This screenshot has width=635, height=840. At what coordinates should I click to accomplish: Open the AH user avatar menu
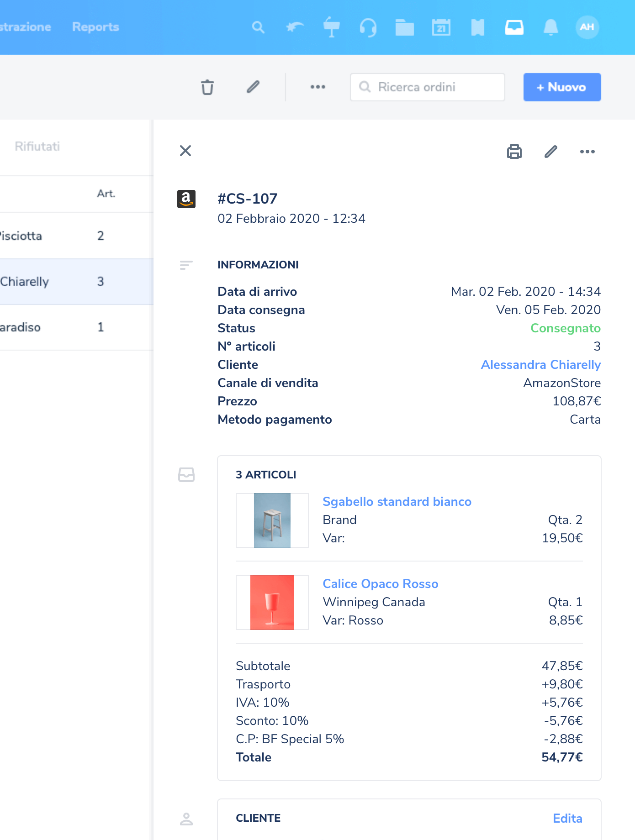click(x=587, y=27)
